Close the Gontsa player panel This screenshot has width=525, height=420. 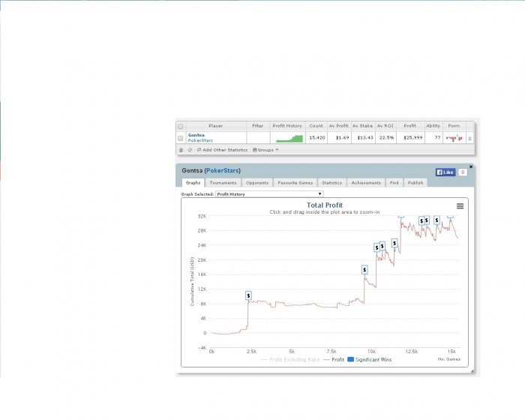pyautogui.click(x=471, y=166)
